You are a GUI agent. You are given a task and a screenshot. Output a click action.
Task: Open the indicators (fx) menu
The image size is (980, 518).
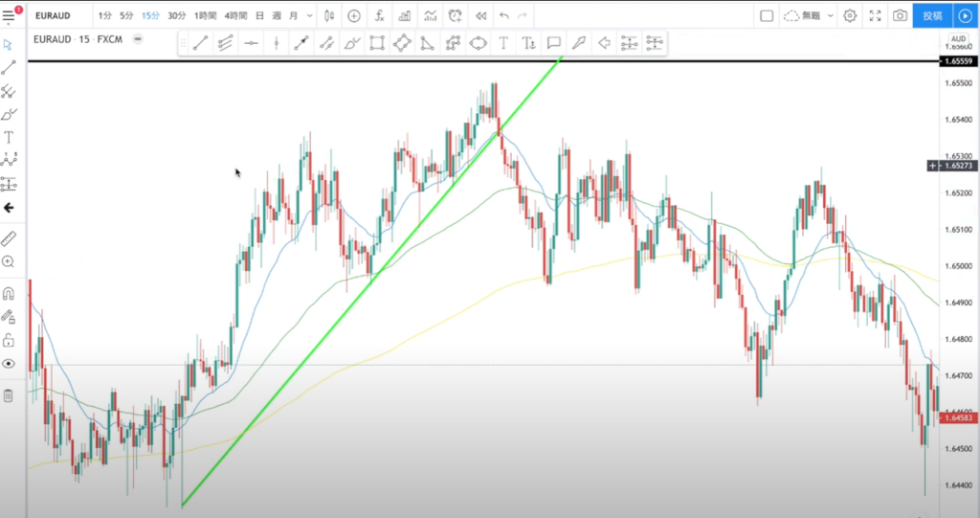pos(380,15)
